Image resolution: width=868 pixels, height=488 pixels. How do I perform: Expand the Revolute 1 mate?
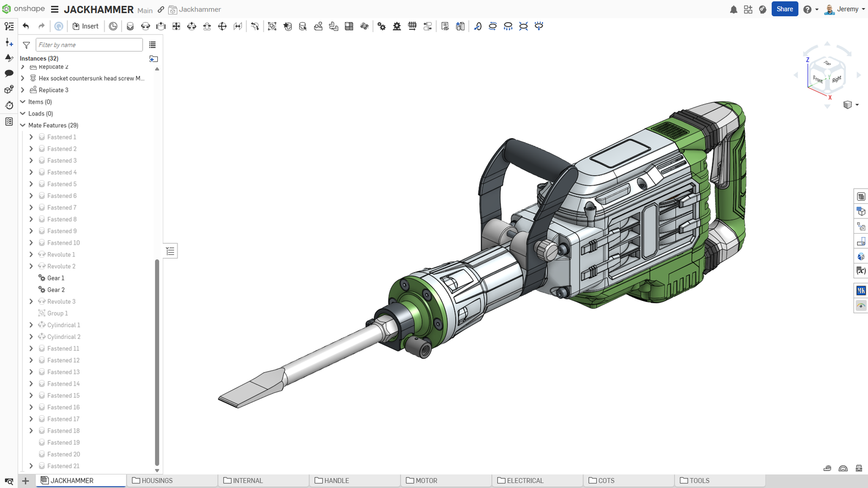[31, 255]
